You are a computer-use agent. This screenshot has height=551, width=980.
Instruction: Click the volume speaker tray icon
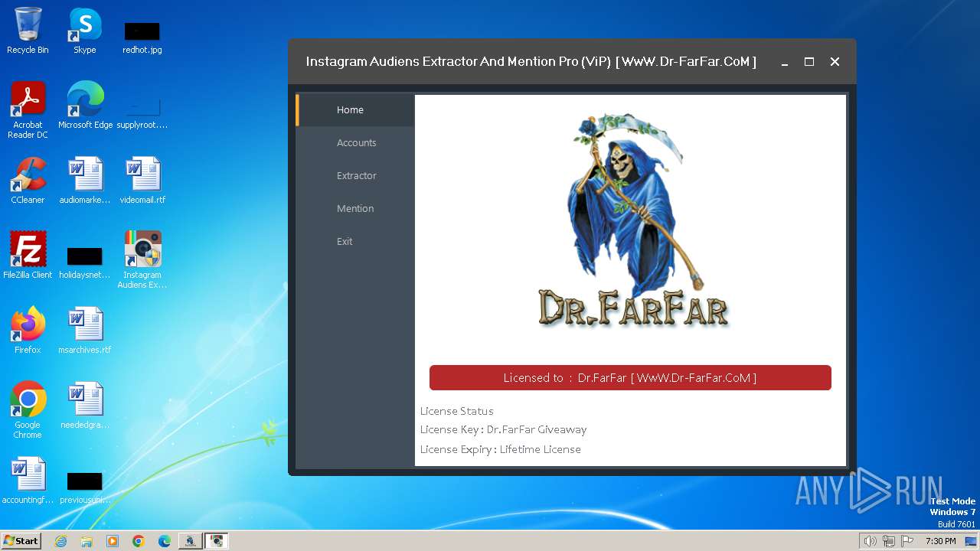[x=870, y=541]
